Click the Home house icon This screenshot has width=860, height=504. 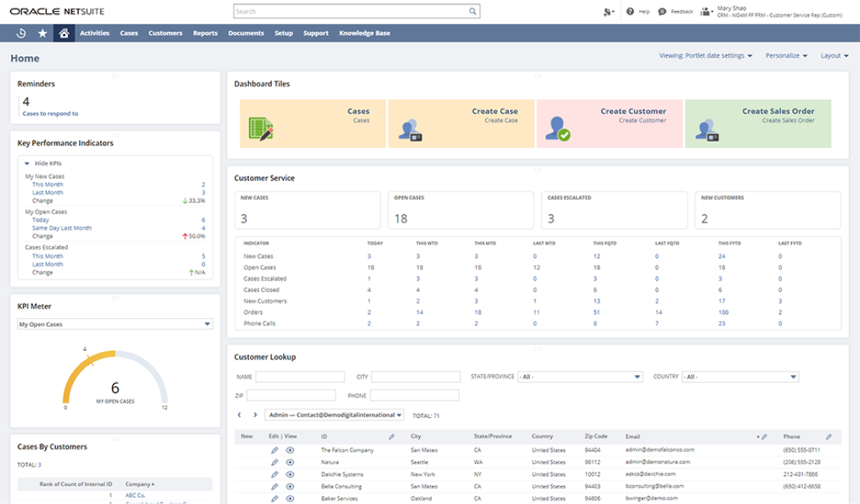point(64,34)
